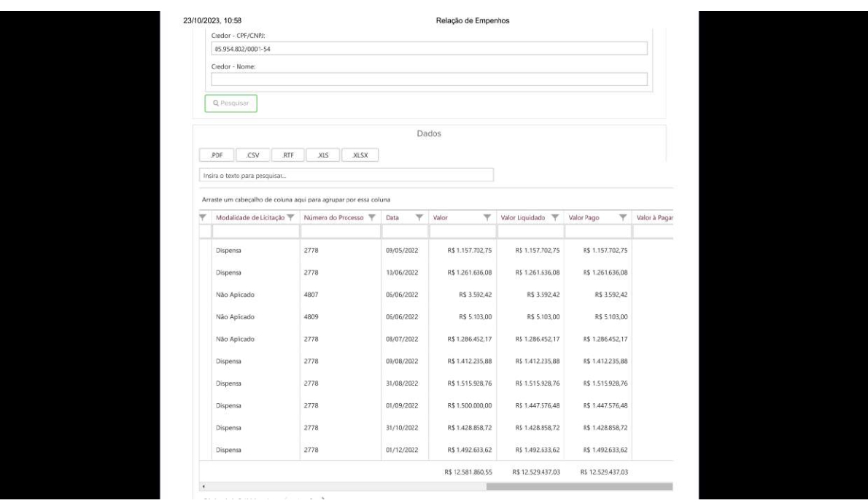868x503 pixels.
Task: Focus the Credor - Nome text field
Action: pyautogui.click(x=429, y=79)
